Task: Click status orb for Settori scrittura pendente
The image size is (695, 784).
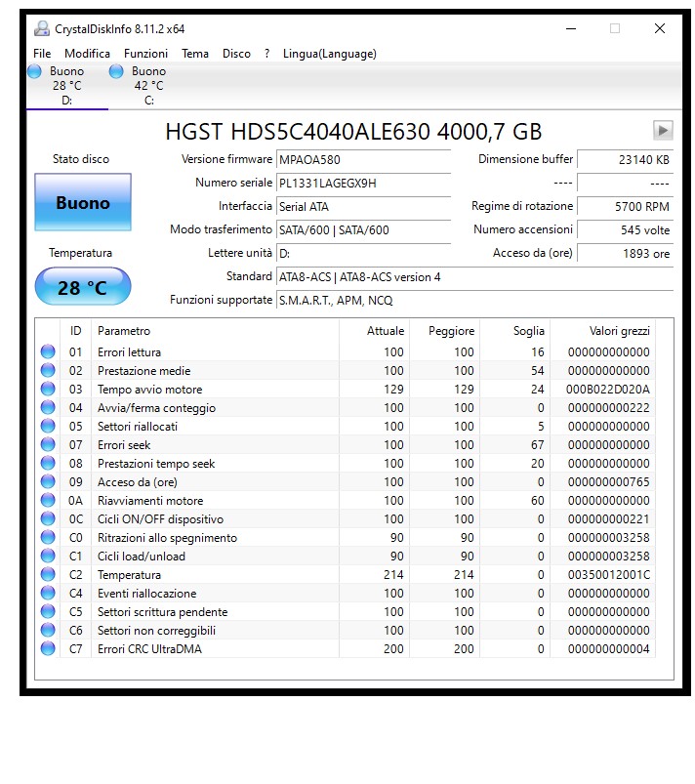Action: [48, 611]
